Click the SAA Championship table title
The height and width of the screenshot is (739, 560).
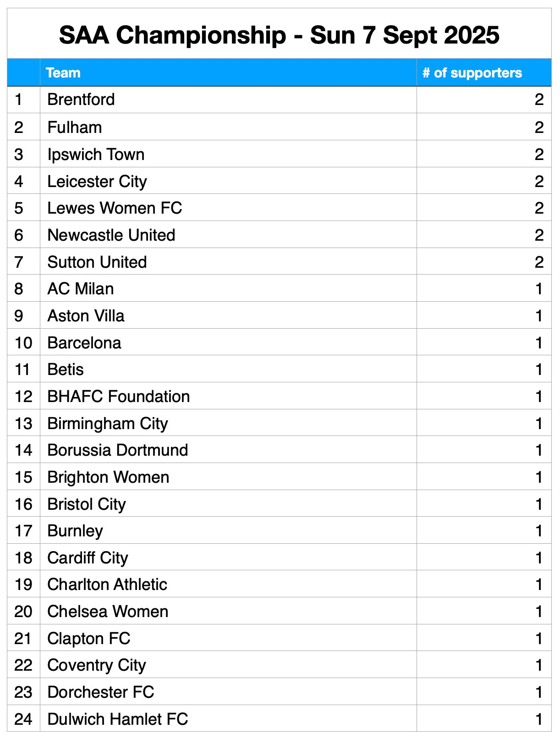[x=279, y=35]
